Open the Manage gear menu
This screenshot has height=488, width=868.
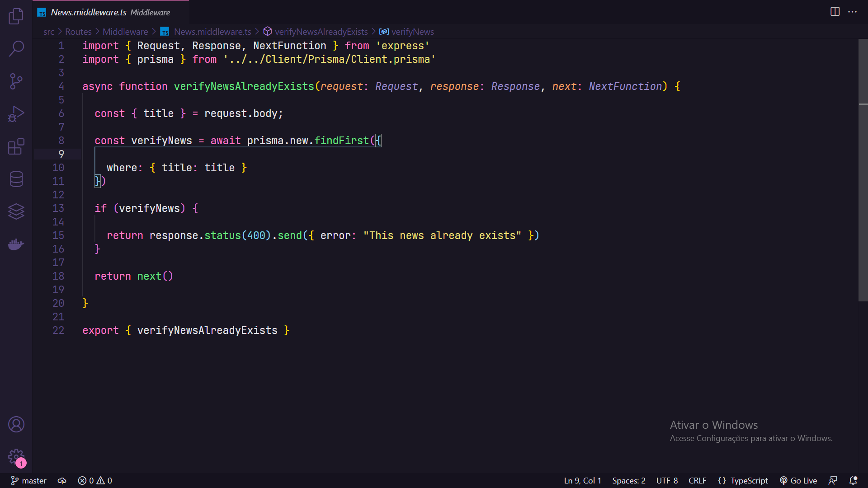(16, 456)
